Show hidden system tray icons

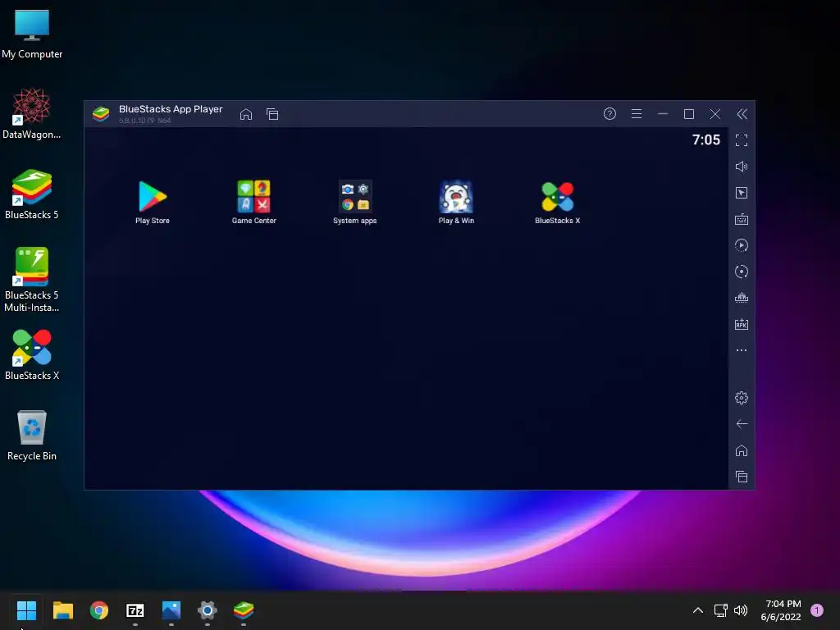[x=698, y=610]
